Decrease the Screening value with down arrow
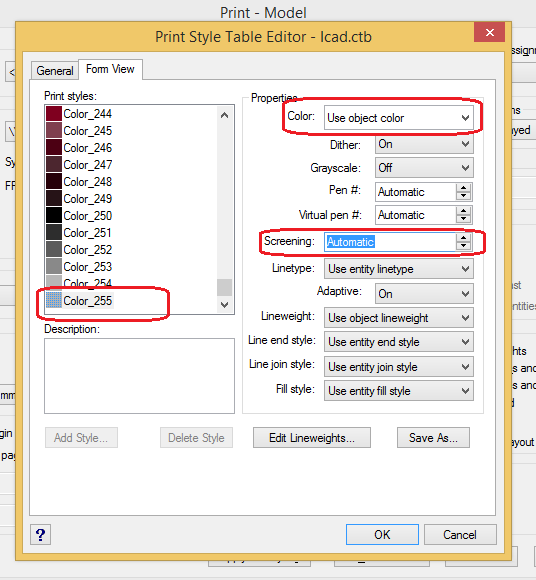 (463, 246)
